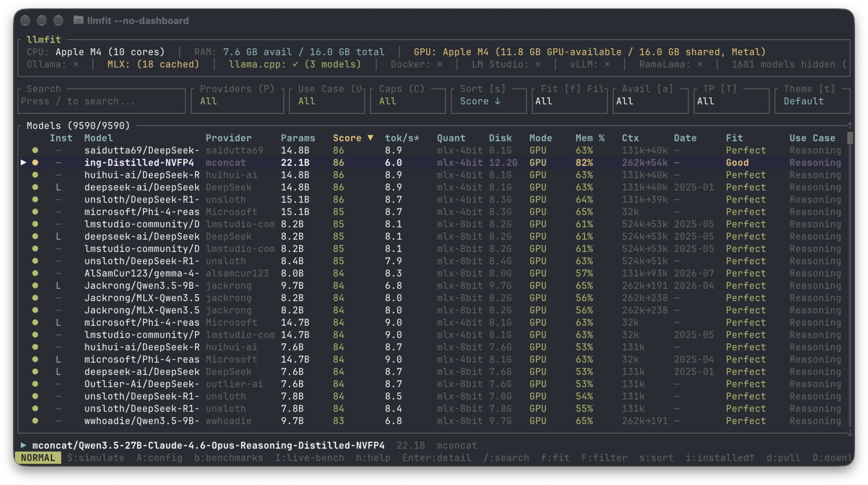Sort by the tok/s* column header
Viewport: 868px width, 485px height.
click(402, 138)
